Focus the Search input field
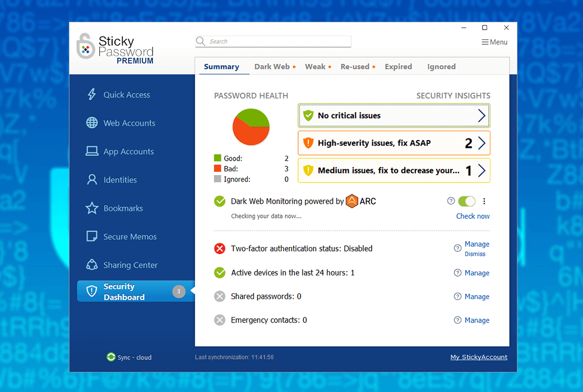The height and width of the screenshot is (392, 583). tap(274, 41)
